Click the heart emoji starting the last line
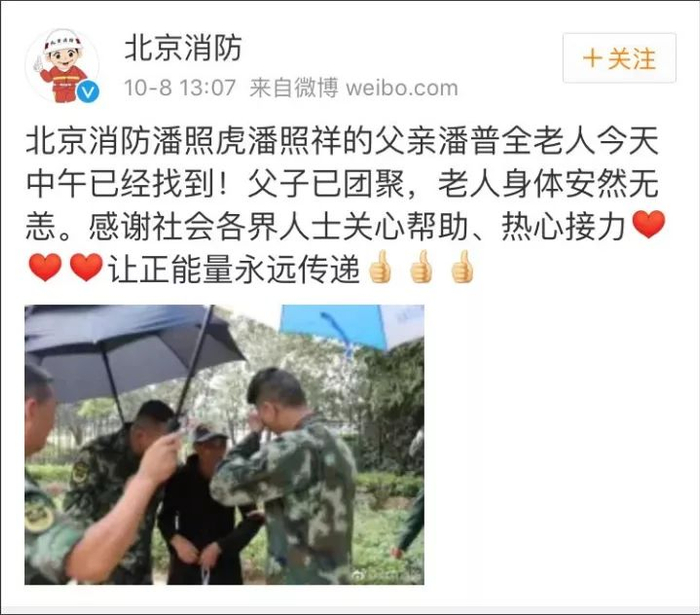Screen dimensions: 700x615 pyautogui.click(x=45, y=267)
